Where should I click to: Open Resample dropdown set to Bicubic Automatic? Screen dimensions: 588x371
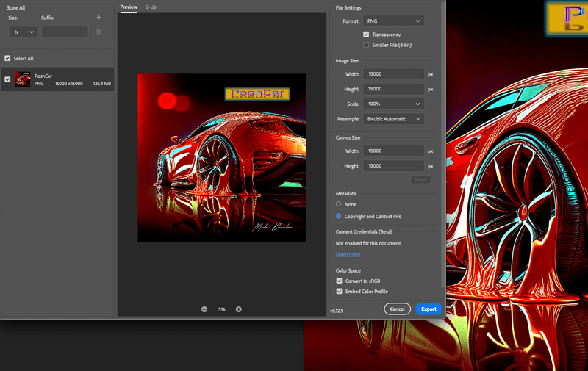coord(393,118)
